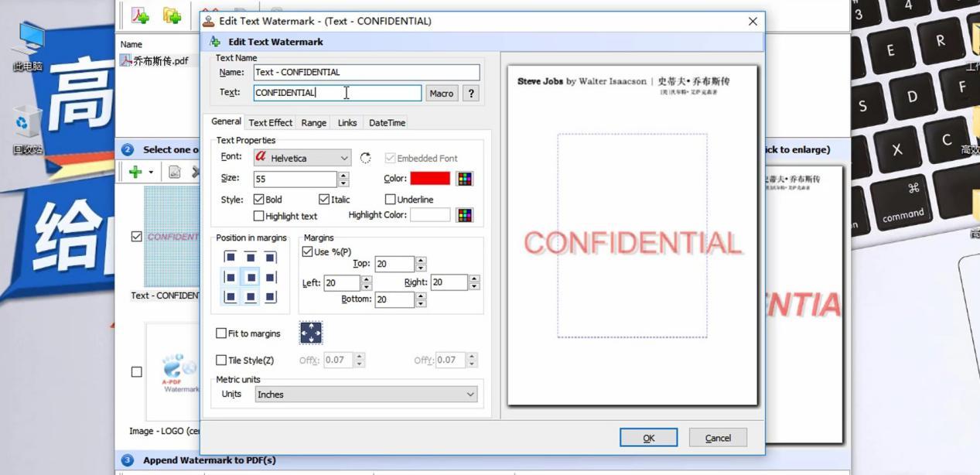
Task: Check the Fit to margins checkbox
Action: click(221, 333)
